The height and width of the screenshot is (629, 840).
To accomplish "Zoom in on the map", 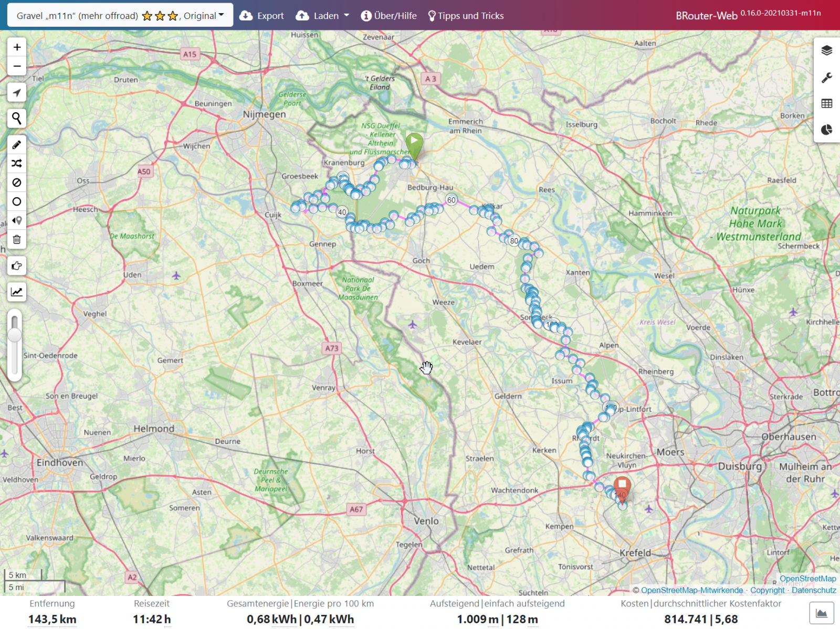I will click(17, 47).
